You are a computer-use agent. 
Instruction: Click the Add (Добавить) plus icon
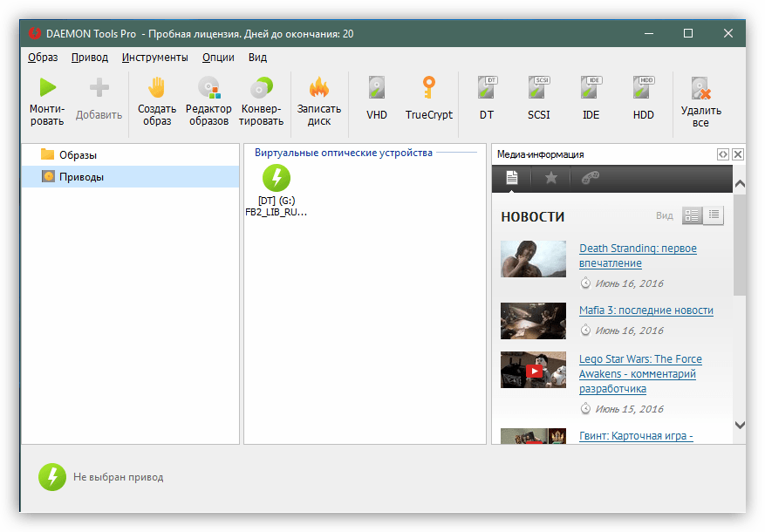point(99,88)
